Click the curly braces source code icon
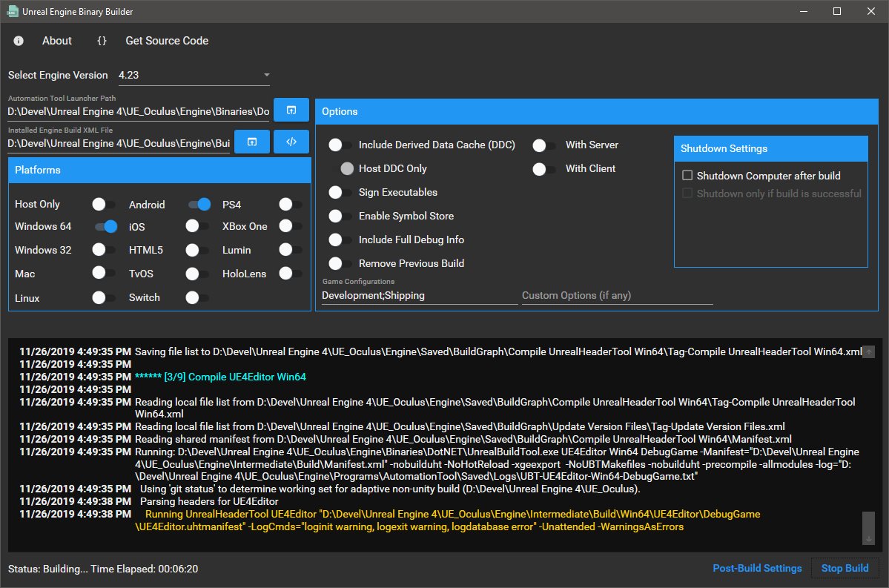 point(102,41)
